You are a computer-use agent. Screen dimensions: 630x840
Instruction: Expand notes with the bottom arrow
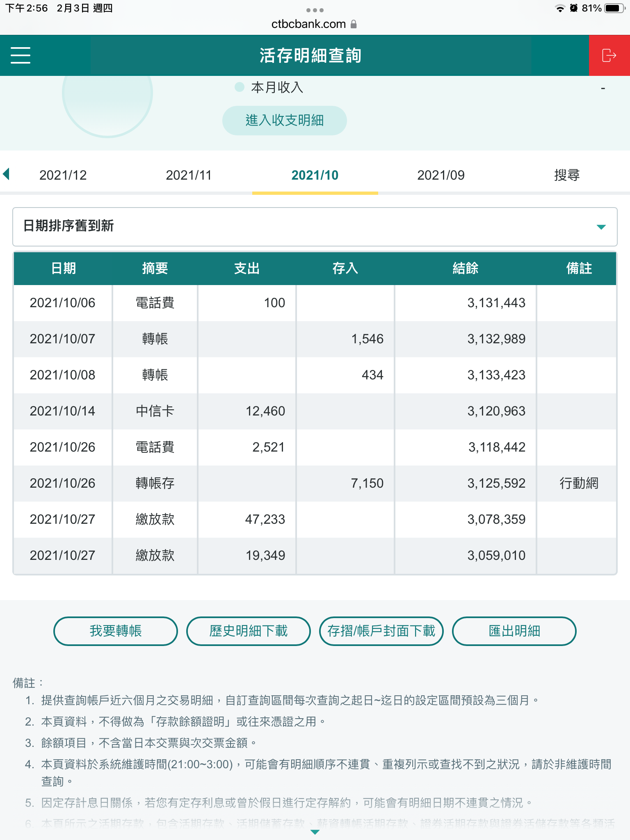coord(315,832)
